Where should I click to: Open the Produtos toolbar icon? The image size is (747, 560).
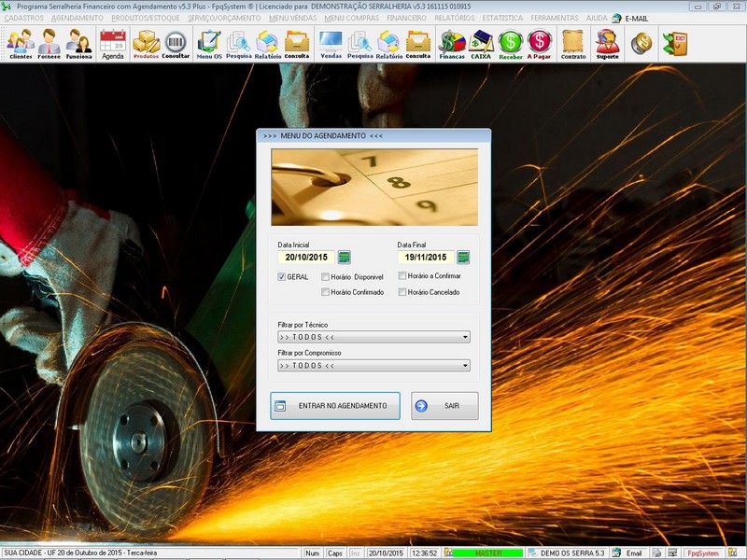tap(146, 43)
